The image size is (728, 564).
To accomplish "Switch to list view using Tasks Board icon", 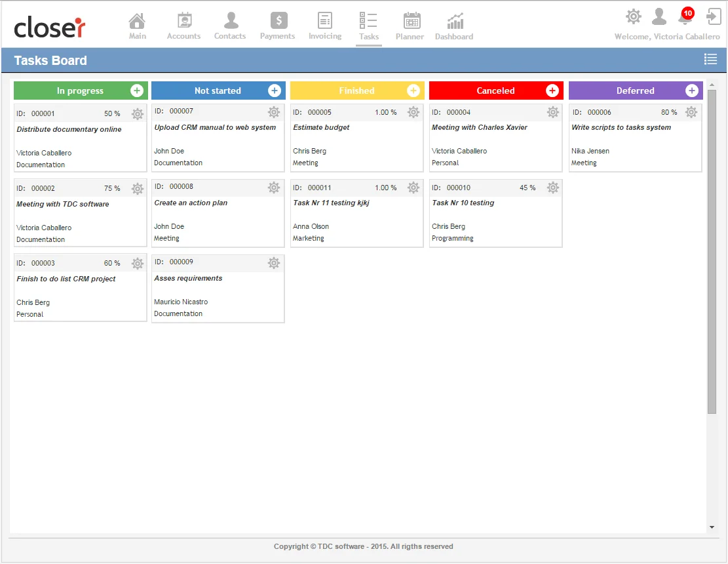I will pos(710,60).
